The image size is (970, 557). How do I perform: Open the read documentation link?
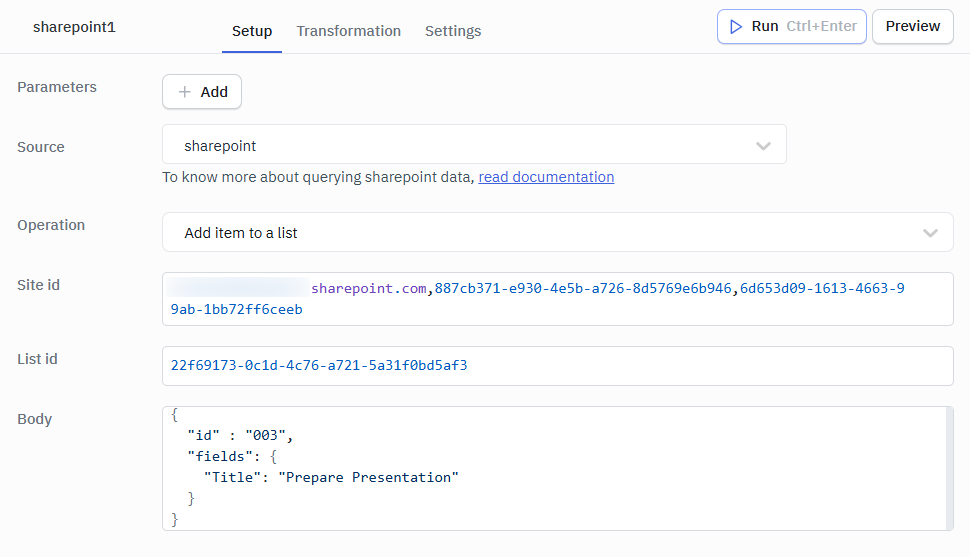click(546, 177)
